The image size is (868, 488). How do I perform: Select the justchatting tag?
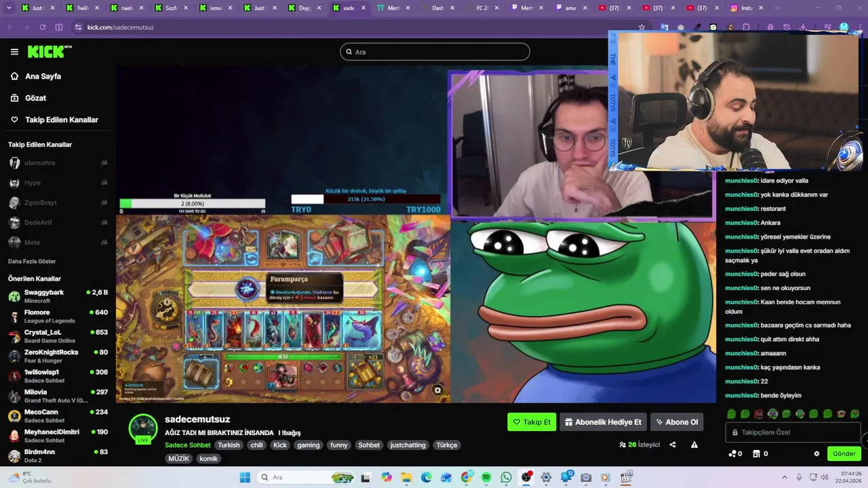408,445
